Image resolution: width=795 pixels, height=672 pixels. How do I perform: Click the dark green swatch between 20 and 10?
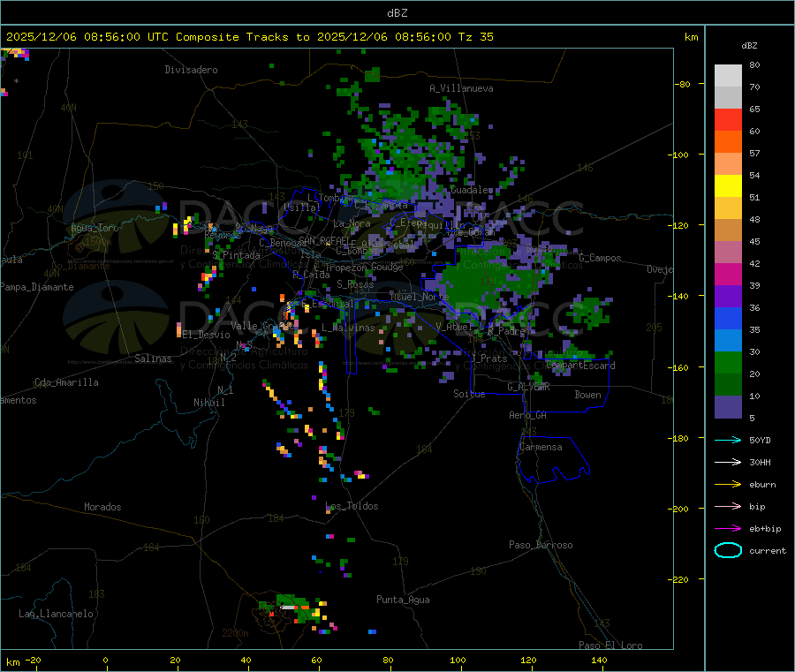(728, 385)
